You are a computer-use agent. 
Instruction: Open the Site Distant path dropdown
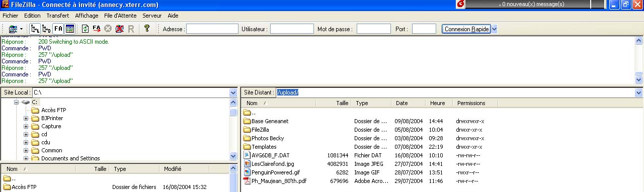[639, 93]
